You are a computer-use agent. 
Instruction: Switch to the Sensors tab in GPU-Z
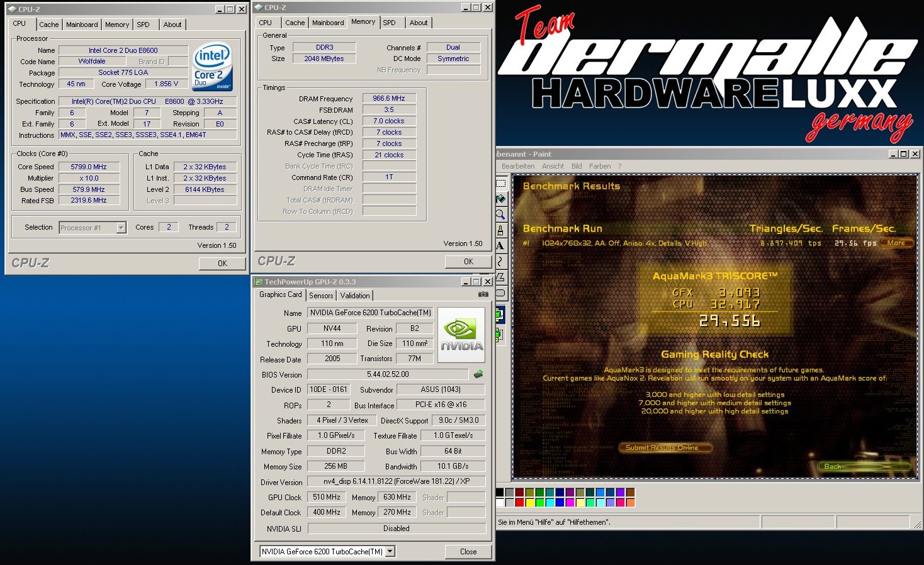pos(321,296)
